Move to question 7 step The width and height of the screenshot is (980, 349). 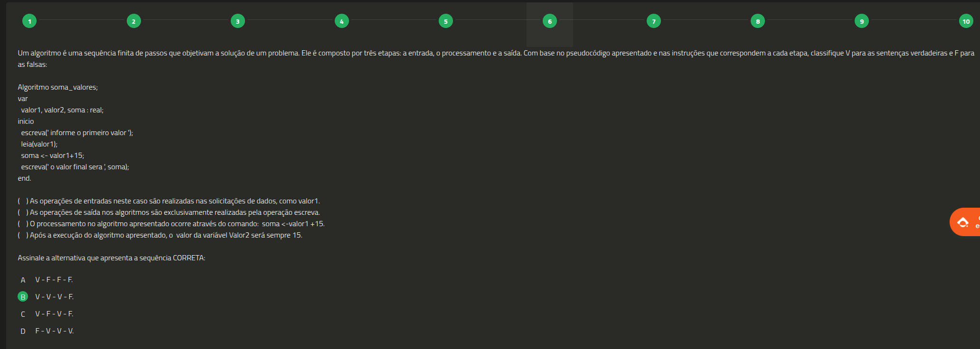[653, 21]
